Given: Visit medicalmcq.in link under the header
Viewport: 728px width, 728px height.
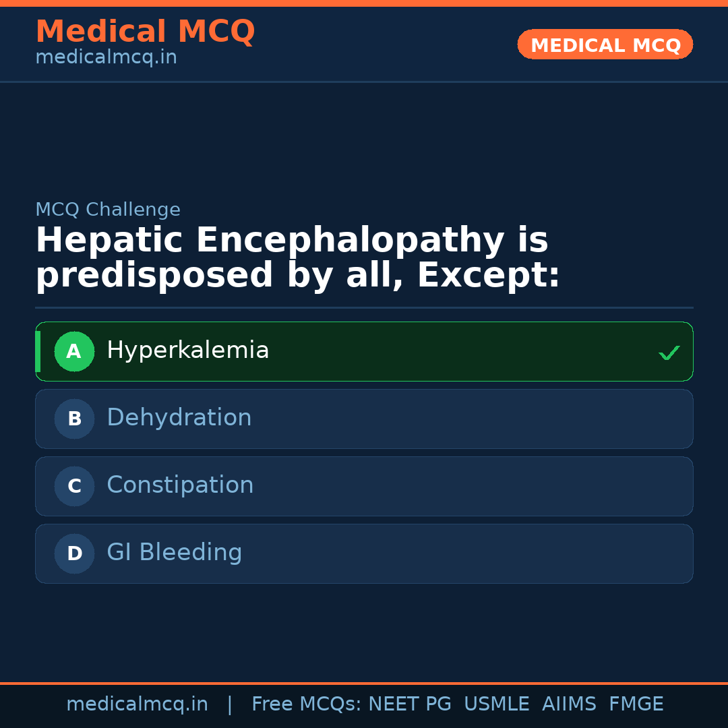Looking at the screenshot, I should tap(106, 57).
